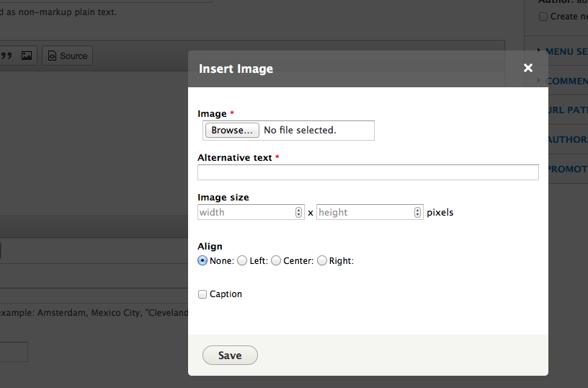Open the Promotion options section
Screen dimensions: 588x388
[x=568, y=169]
